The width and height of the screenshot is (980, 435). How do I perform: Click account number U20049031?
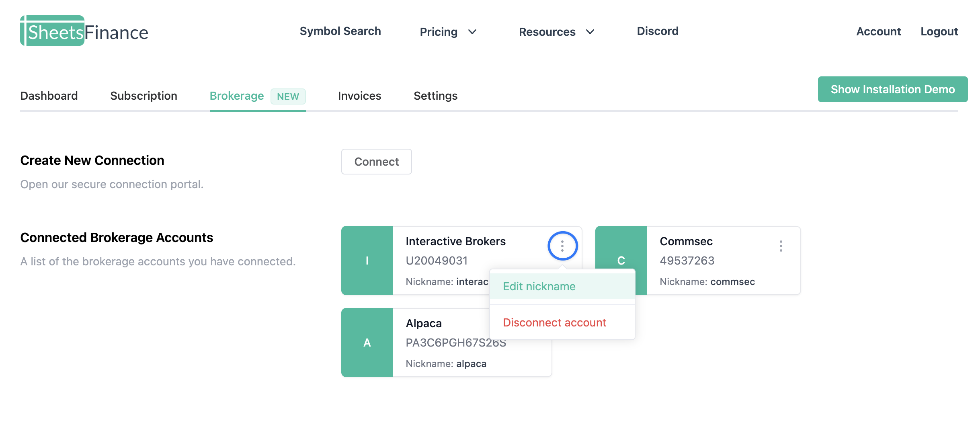pos(437,261)
